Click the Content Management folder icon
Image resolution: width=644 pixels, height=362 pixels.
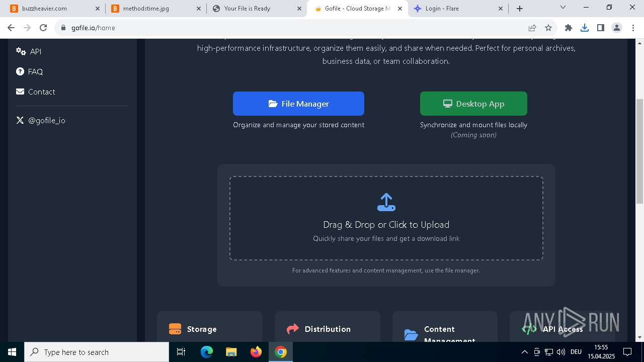click(411, 335)
